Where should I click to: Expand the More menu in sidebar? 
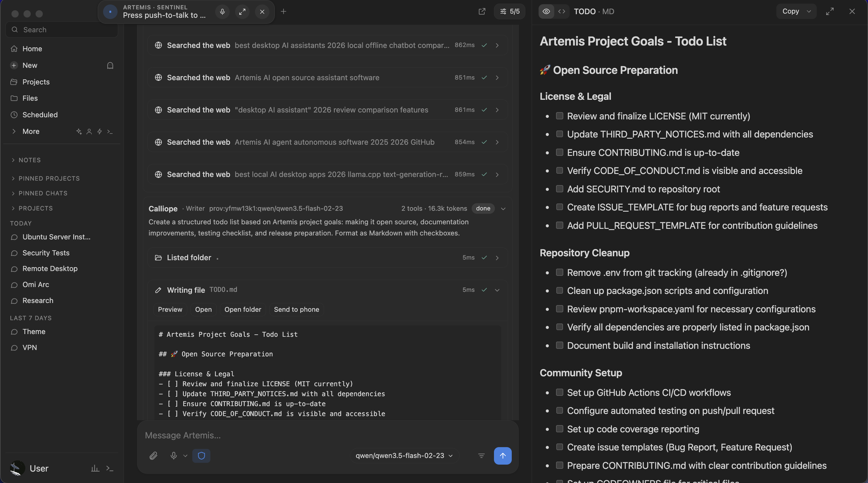coord(25,131)
